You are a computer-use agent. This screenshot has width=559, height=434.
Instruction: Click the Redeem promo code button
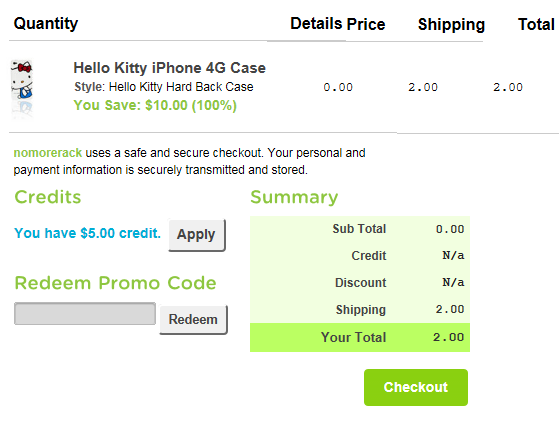coord(193,319)
